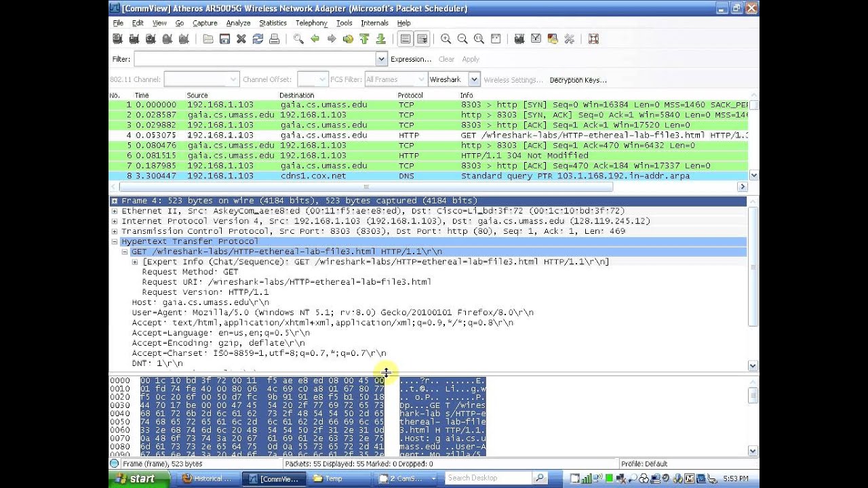Edit capture filters toolbar icon
The width and height of the screenshot is (868, 488).
pyautogui.click(x=519, y=39)
